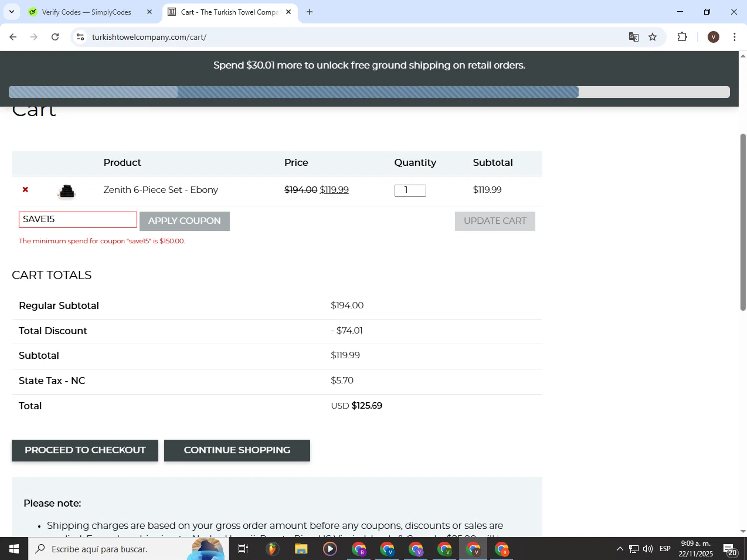Click the ESP language indicator

[x=665, y=549]
